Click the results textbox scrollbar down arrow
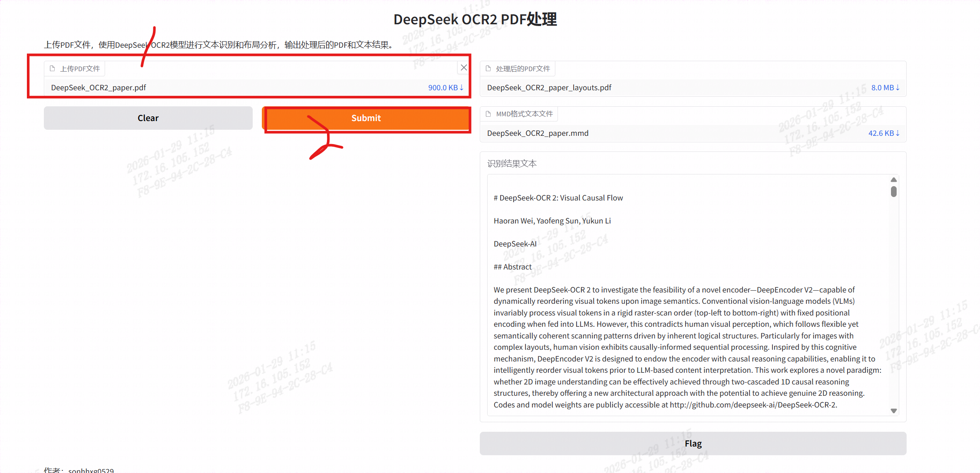Screen dimensions: 980x473 tap(894, 411)
